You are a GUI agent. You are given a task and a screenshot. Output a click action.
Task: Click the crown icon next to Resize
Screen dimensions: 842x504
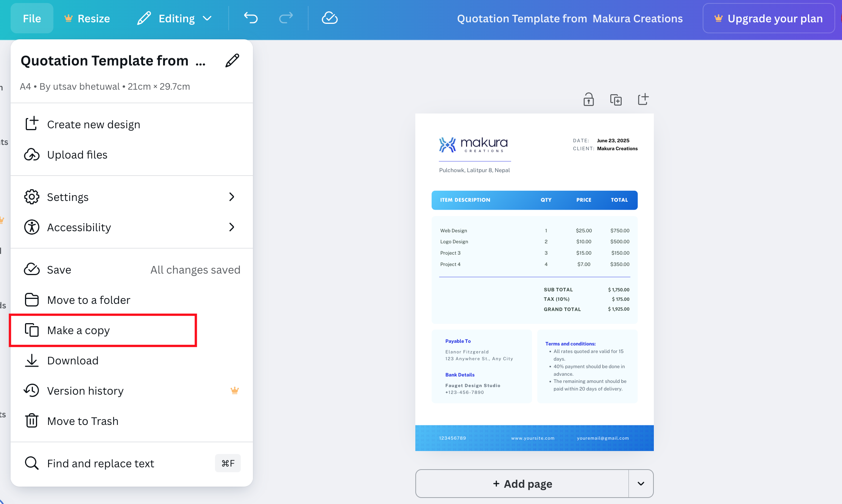tap(68, 18)
